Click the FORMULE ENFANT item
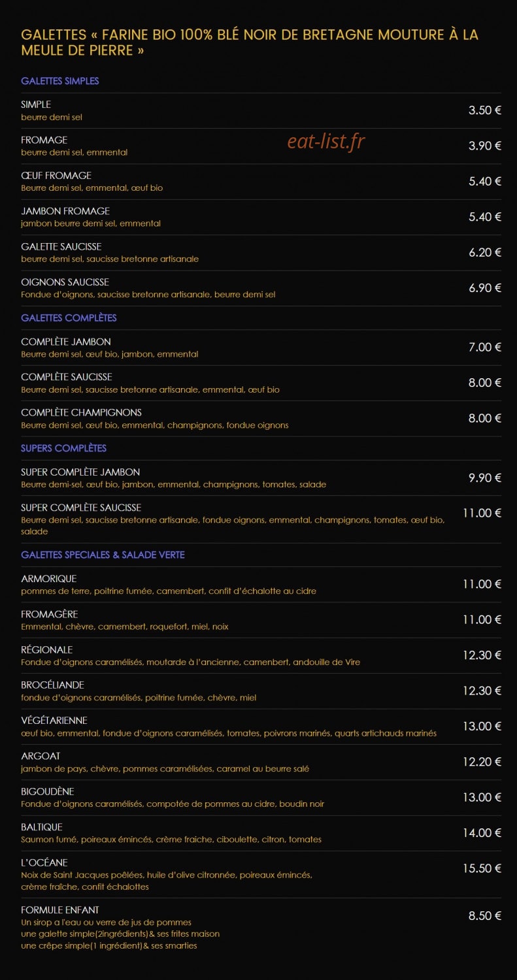Viewport: 517px width, 980px height. pyautogui.click(x=60, y=910)
